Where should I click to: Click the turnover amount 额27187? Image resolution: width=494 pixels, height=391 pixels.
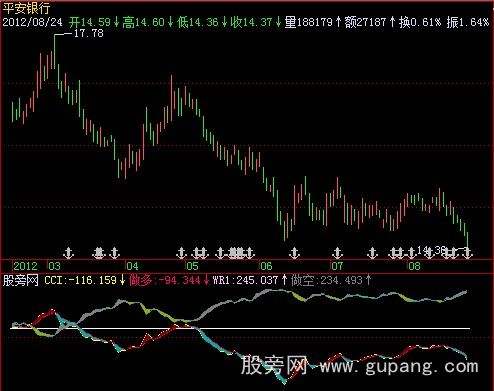(x=366, y=22)
